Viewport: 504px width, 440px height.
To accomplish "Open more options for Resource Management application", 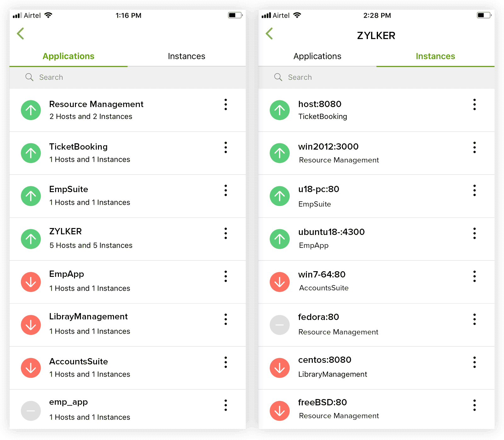I will (226, 104).
